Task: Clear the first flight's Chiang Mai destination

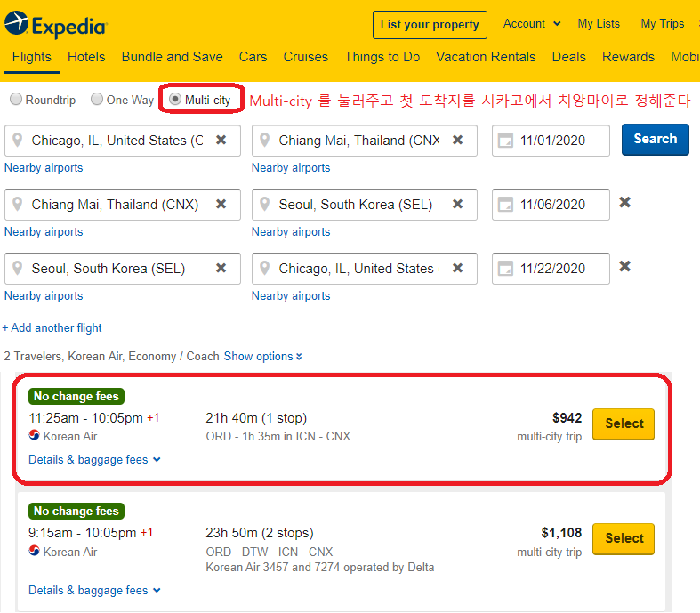Action: [x=457, y=141]
